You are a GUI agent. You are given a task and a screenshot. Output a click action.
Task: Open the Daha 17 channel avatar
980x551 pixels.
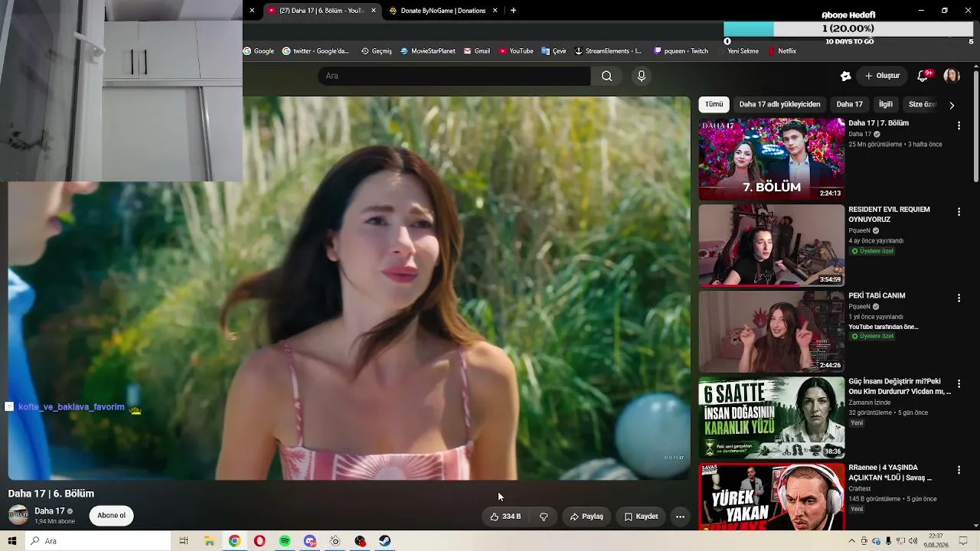point(18,515)
